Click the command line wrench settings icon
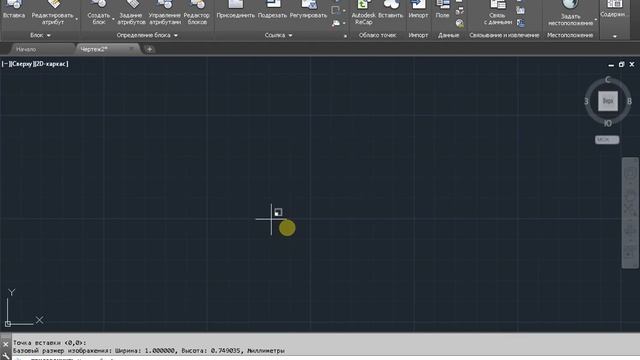Image resolution: width=640 pixels, height=360 pixels. pyautogui.click(x=5, y=356)
